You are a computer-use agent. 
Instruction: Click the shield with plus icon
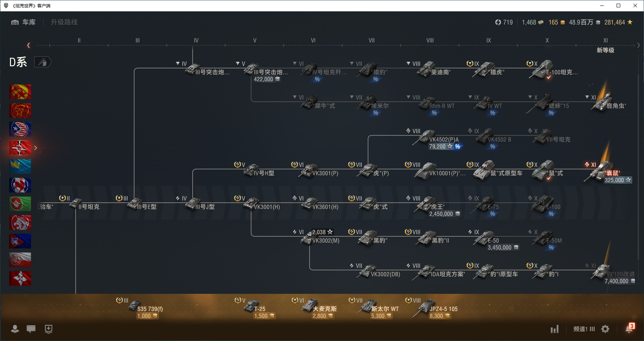(49, 329)
